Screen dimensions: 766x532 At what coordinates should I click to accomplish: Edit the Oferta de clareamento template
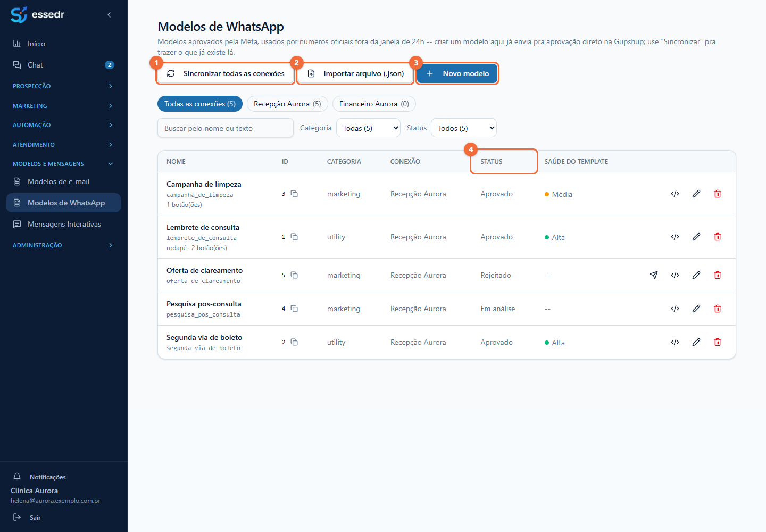click(696, 275)
